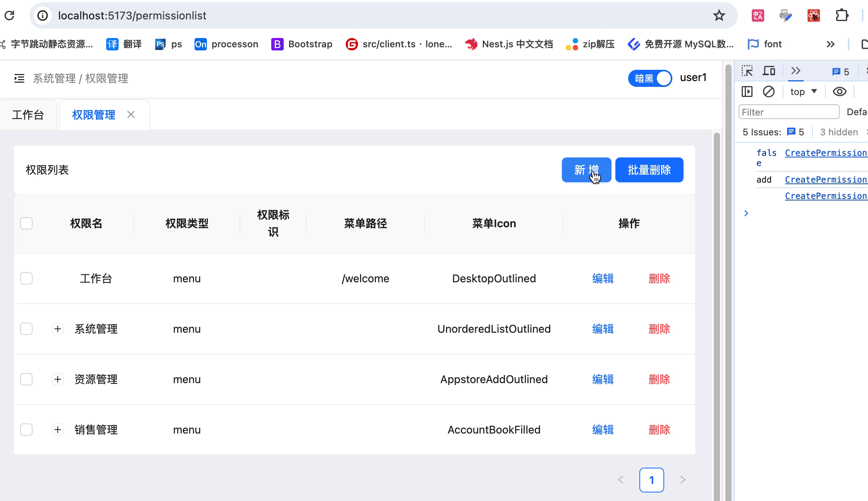Click DevTools inspect element icon
868x501 pixels.
click(747, 71)
